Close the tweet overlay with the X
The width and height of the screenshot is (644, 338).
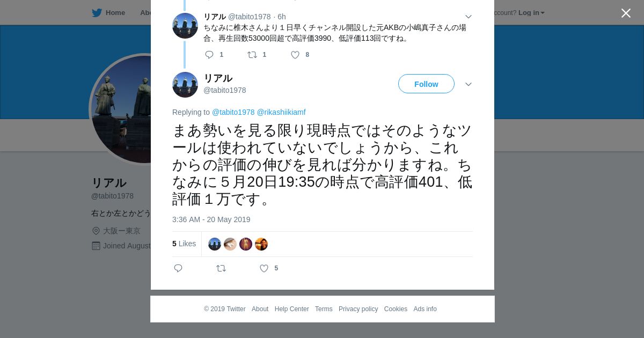coord(626,13)
